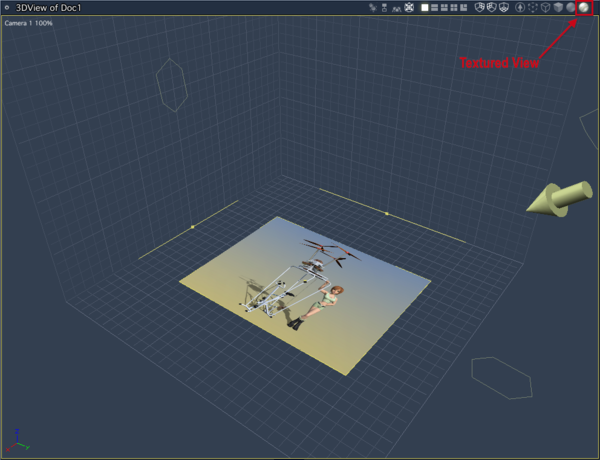600x460 pixels.
Task: Open the Camera 1 100% view label
Action: pyautogui.click(x=28, y=23)
